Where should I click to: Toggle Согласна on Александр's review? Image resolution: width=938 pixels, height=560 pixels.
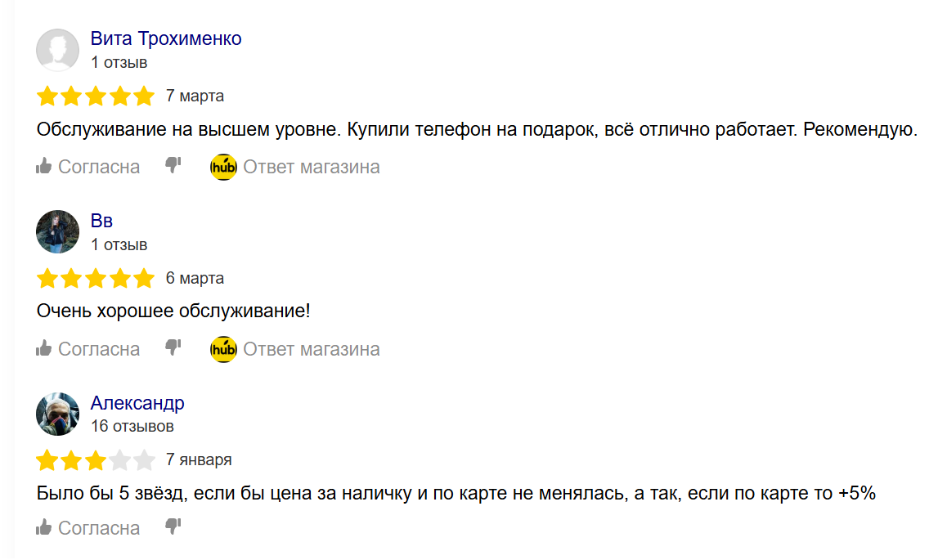click(99, 528)
